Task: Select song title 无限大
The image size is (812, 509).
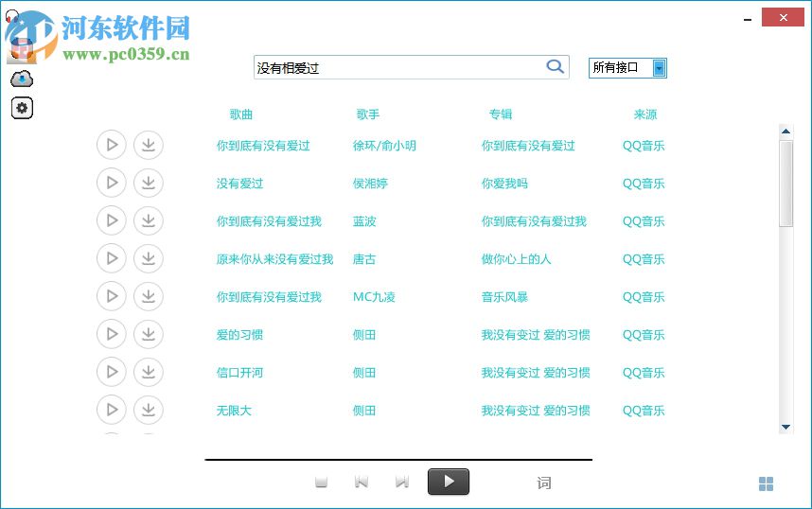Action: (x=234, y=410)
